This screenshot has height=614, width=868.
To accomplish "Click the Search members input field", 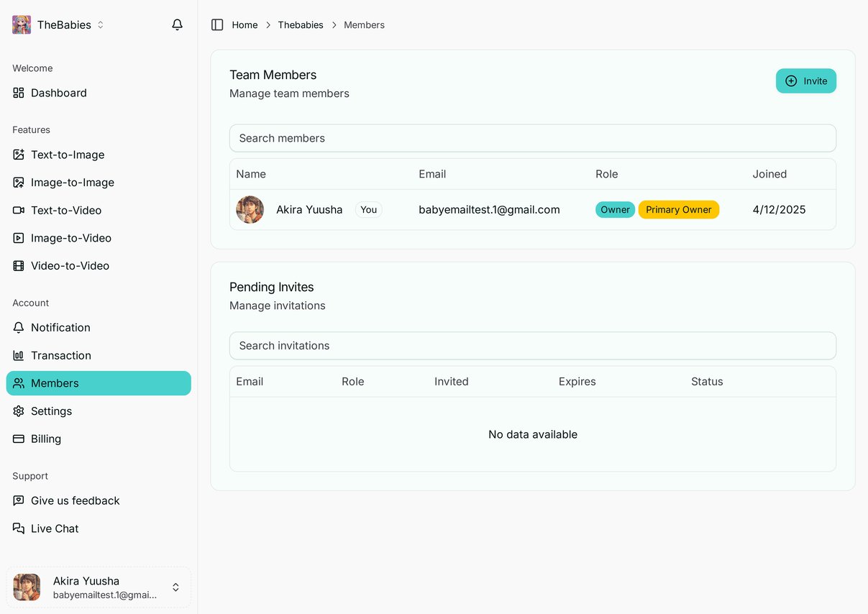I will point(532,138).
